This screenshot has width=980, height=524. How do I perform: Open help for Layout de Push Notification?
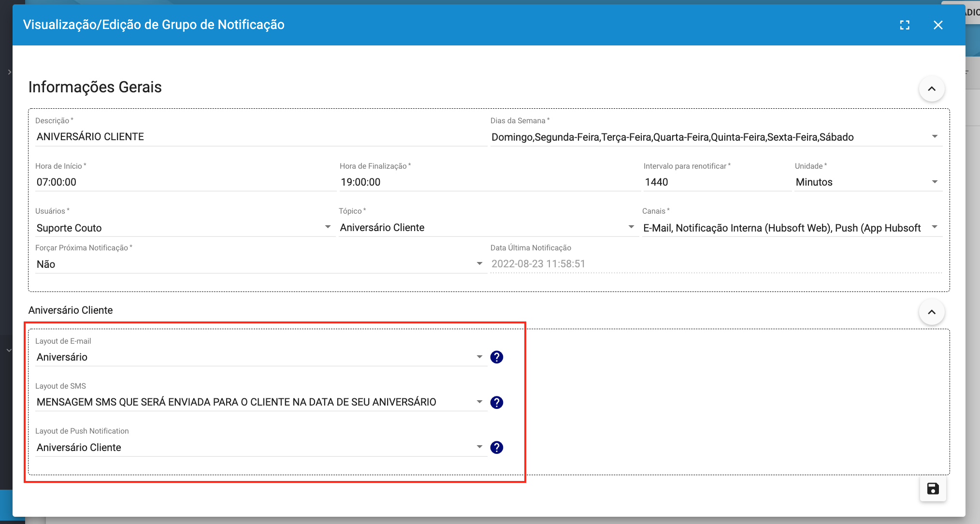(496, 448)
